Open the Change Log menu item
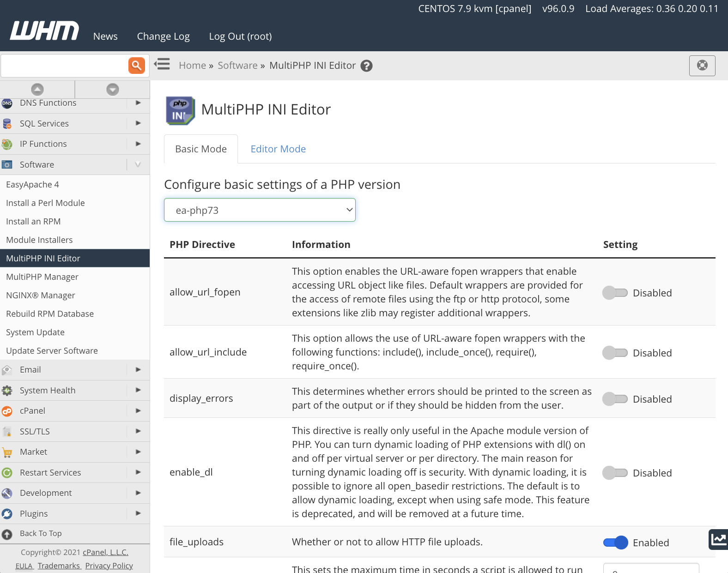This screenshot has height=573, width=728. 163,36
